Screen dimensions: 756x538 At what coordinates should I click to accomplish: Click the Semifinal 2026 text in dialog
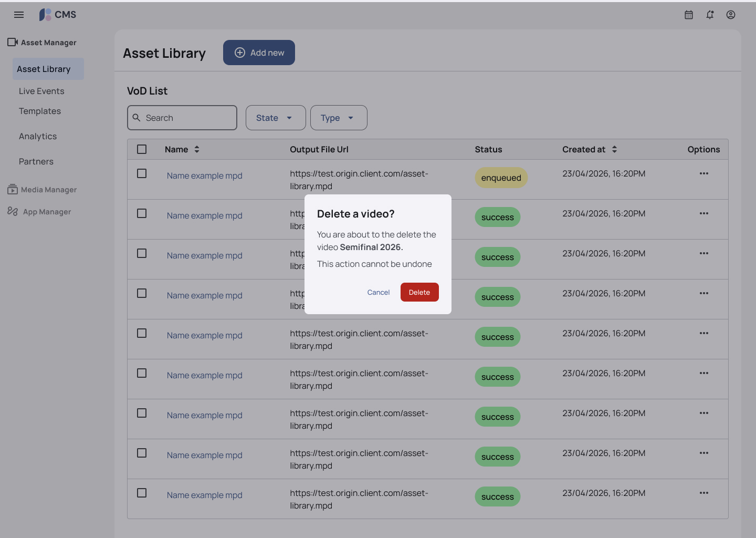[371, 247]
